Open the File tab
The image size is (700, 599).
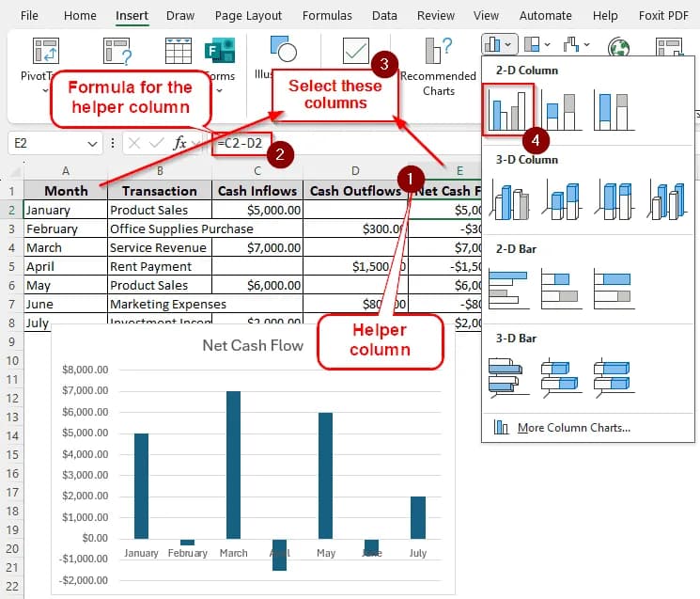[x=29, y=16]
